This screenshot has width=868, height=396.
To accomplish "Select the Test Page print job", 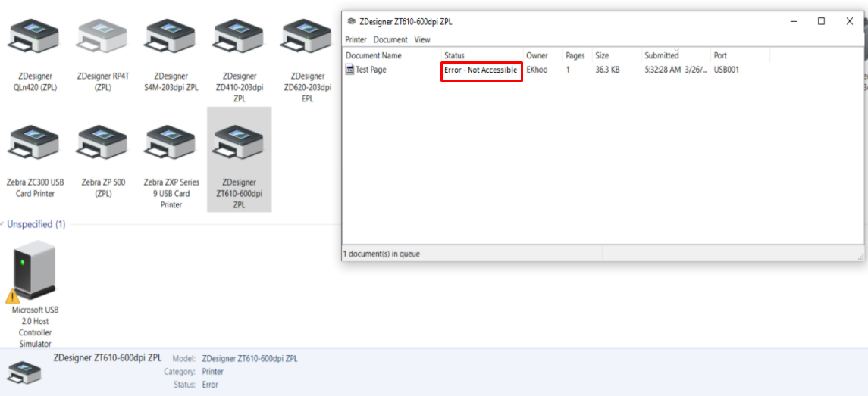I will [371, 70].
